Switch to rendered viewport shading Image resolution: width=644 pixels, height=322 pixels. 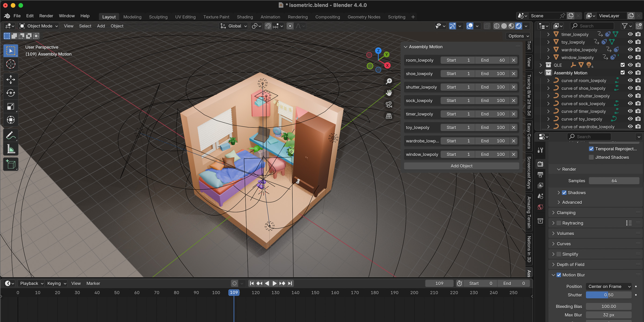(519, 26)
